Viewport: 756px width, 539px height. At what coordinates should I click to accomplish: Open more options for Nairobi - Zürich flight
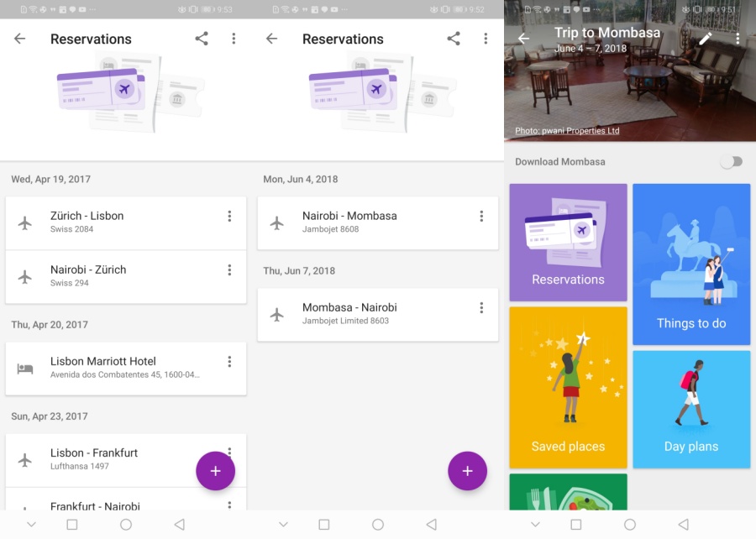[x=229, y=270]
